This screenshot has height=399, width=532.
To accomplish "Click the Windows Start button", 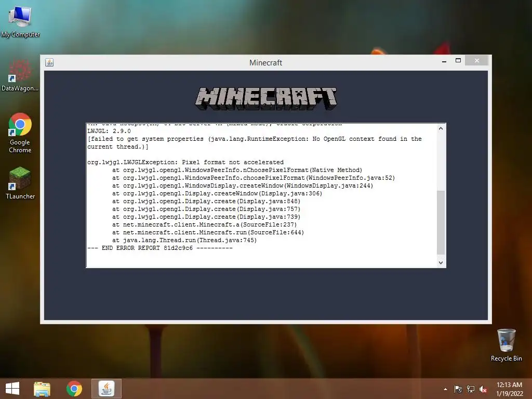I will tap(12, 389).
